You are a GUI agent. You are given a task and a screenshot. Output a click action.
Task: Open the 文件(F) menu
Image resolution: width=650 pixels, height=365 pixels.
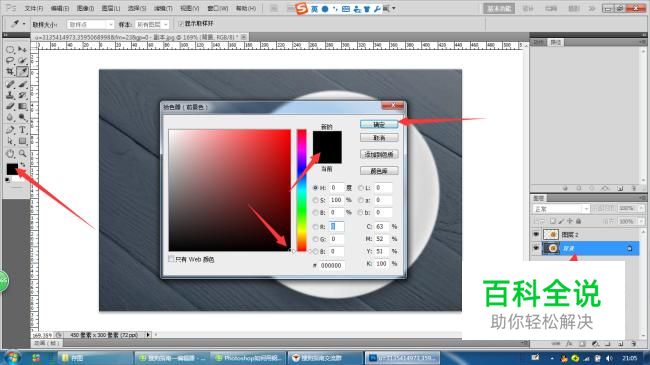(34, 8)
